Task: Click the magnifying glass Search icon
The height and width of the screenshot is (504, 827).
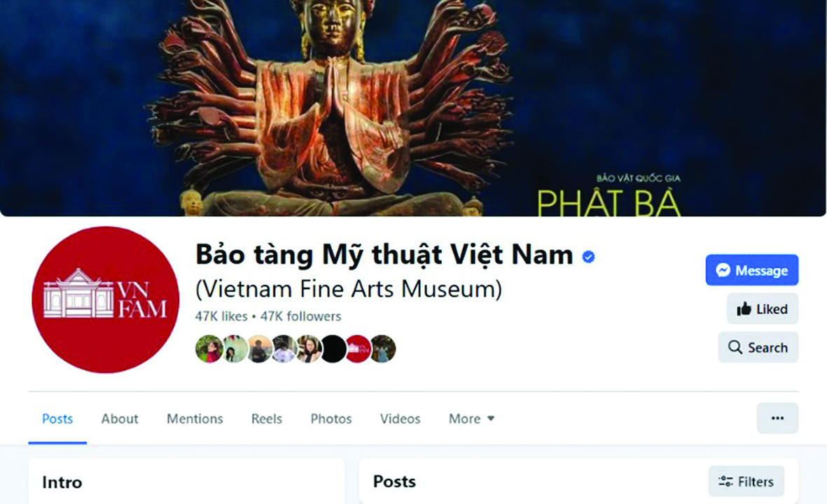Action: [735, 347]
